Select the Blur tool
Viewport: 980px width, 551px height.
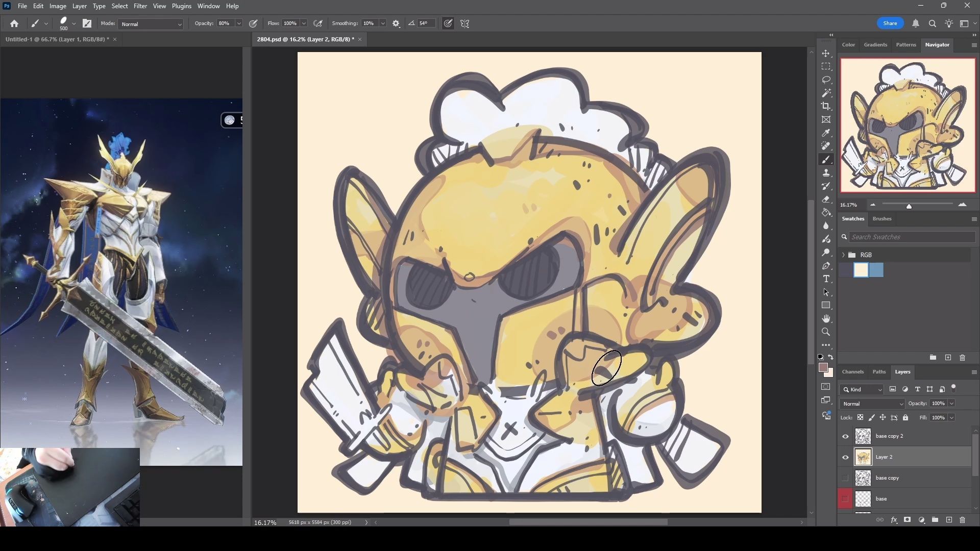[x=826, y=226]
